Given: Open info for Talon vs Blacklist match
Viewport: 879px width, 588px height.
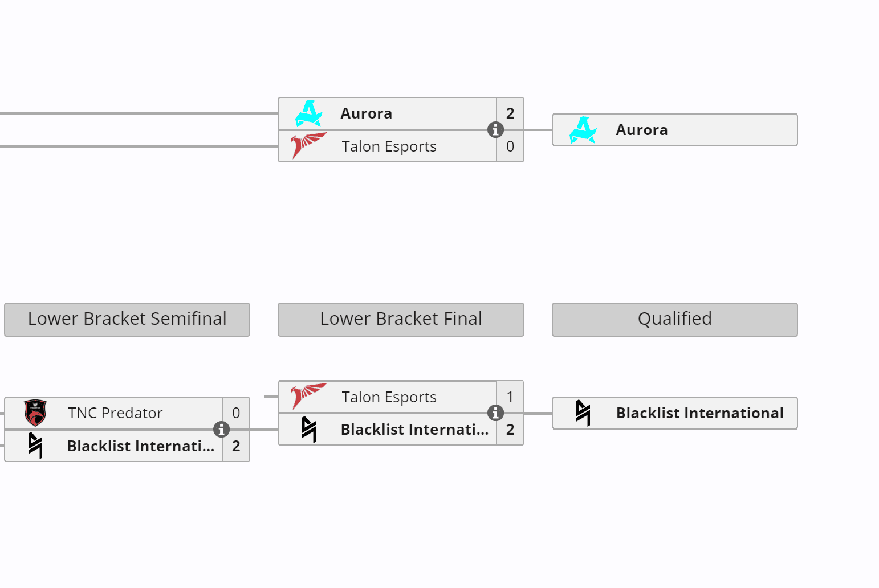Looking at the screenshot, I should [495, 413].
